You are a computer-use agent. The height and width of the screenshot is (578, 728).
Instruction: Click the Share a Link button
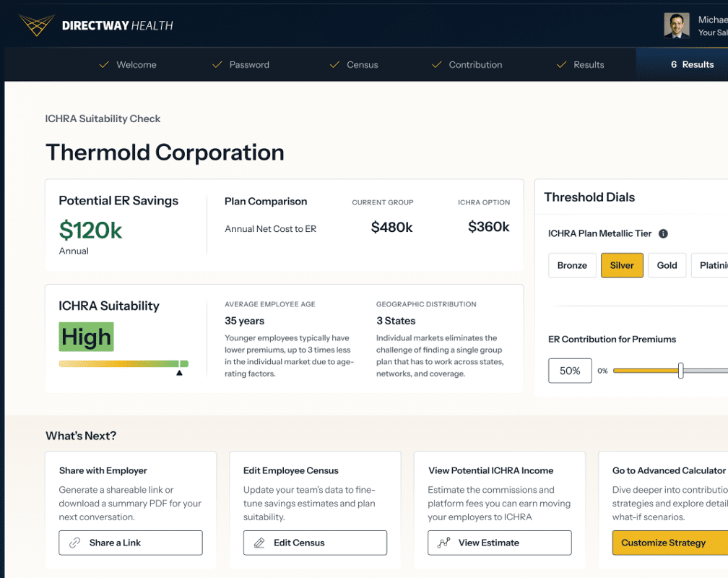click(x=131, y=543)
